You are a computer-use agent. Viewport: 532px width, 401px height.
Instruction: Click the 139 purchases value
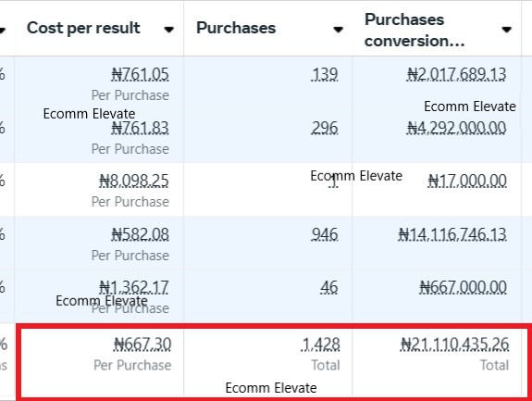pyautogui.click(x=325, y=74)
